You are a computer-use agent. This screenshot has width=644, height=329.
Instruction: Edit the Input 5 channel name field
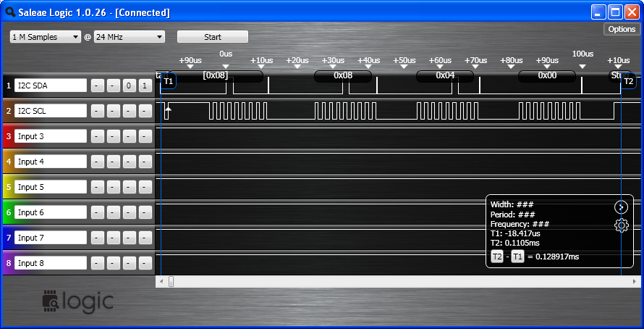(51, 187)
